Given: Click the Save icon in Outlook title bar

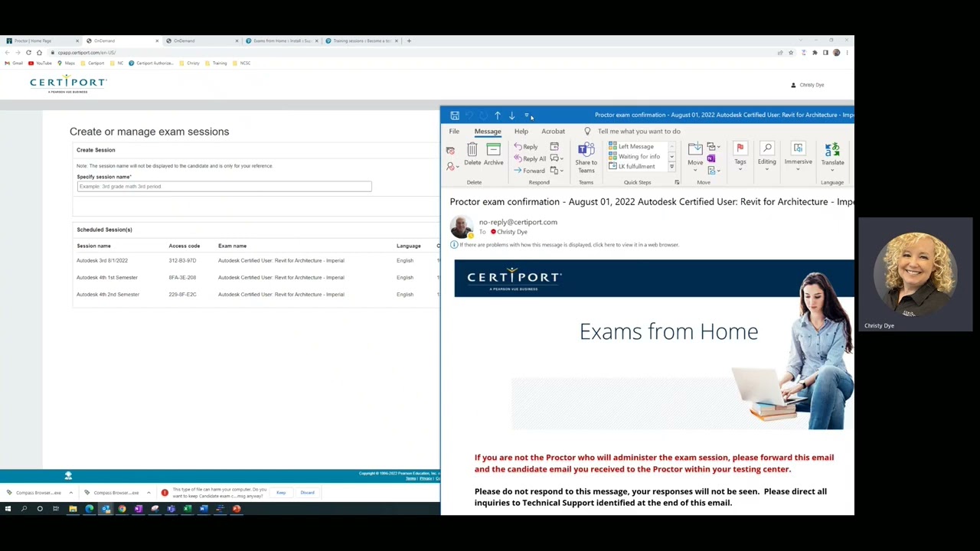Looking at the screenshot, I should [455, 116].
